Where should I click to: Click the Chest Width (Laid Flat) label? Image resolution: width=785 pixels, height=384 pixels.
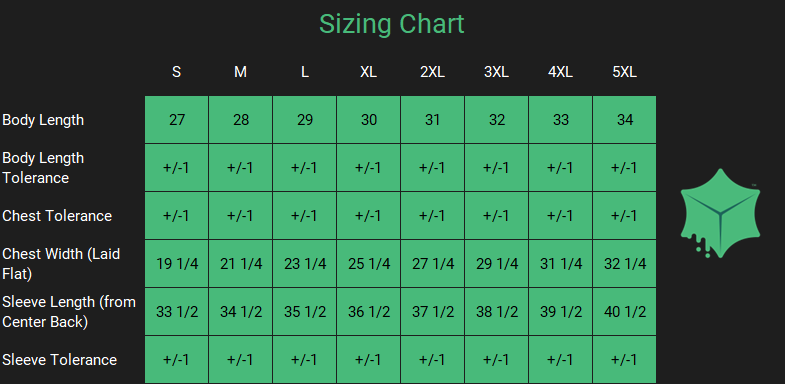pos(61,264)
